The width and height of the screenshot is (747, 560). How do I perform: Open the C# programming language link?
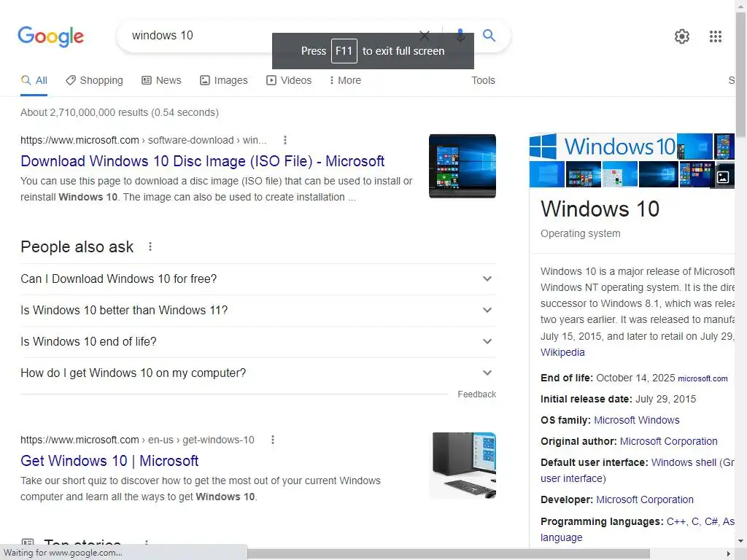pos(711,521)
